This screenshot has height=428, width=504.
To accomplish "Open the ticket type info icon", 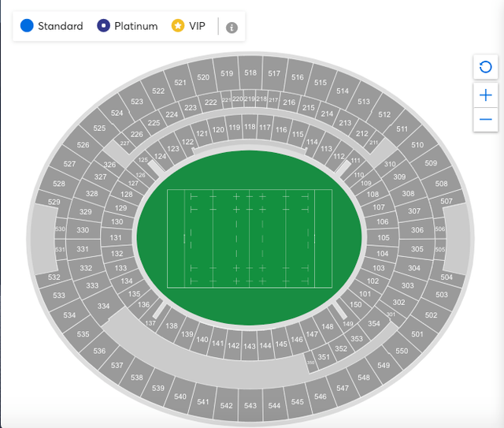I will click(x=232, y=28).
